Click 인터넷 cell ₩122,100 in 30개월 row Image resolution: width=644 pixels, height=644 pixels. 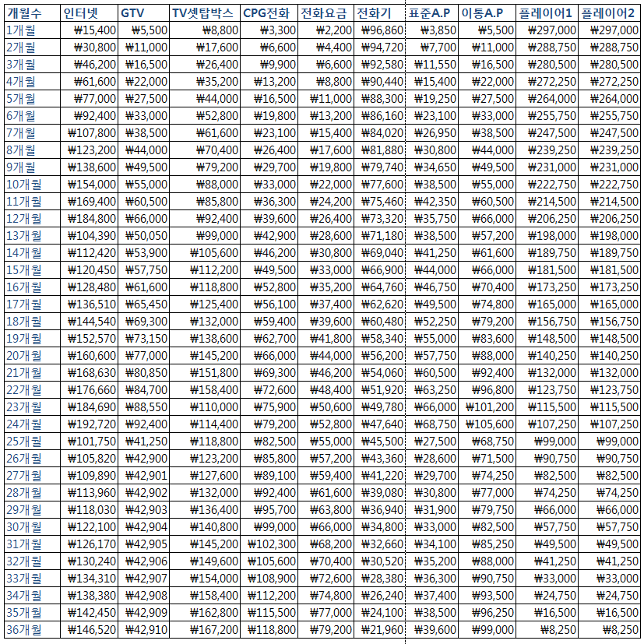pyautogui.click(x=89, y=527)
